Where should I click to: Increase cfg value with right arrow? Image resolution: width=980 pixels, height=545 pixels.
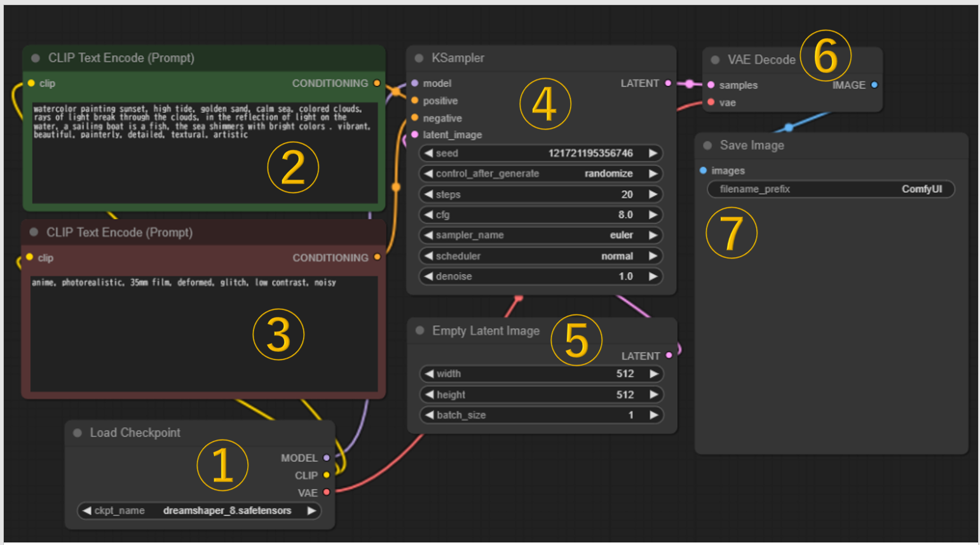point(653,215)
